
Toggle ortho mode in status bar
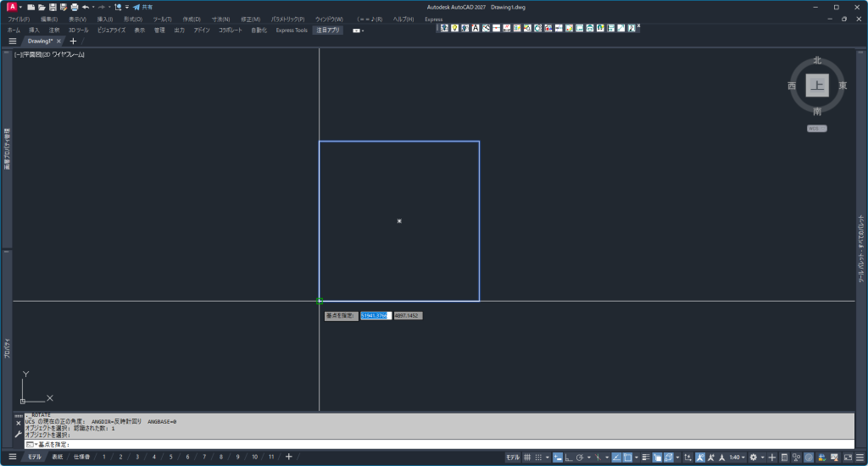pyautogui.click(x=569, y=458)
